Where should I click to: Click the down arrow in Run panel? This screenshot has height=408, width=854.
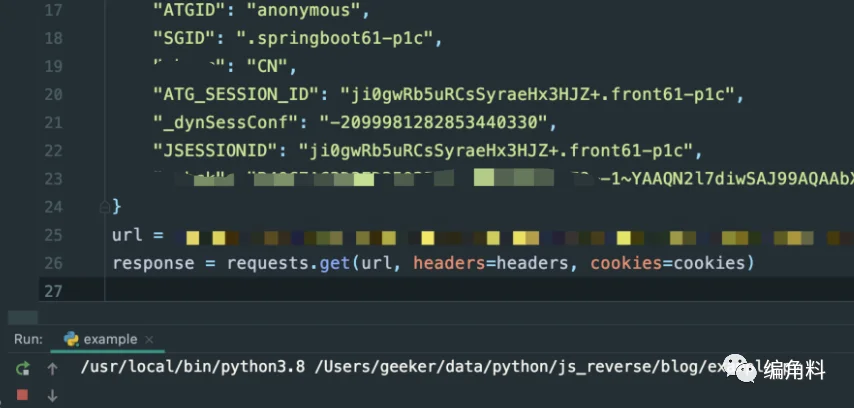(52, 395)
